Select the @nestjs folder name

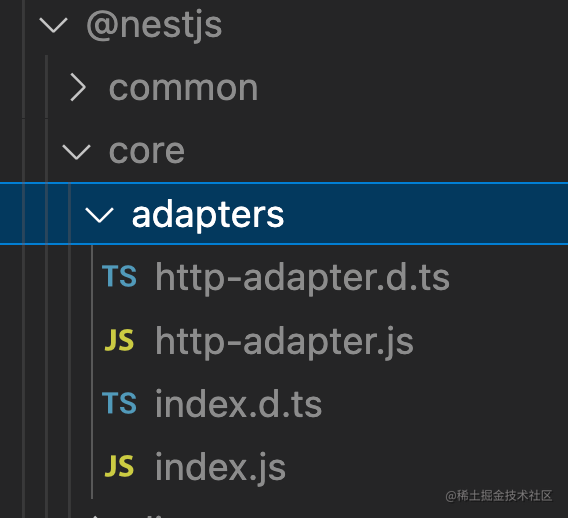pos(154,26)
